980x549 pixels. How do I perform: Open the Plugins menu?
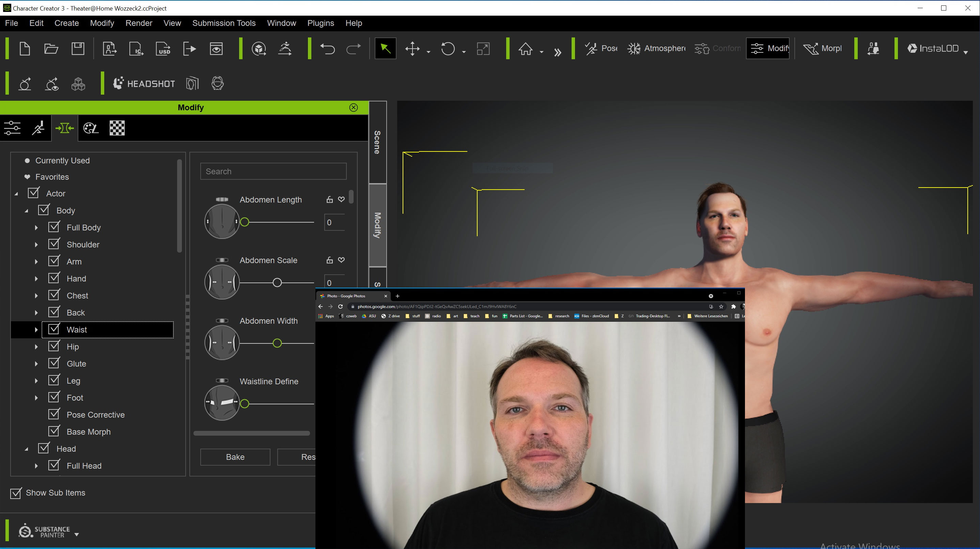320,23
